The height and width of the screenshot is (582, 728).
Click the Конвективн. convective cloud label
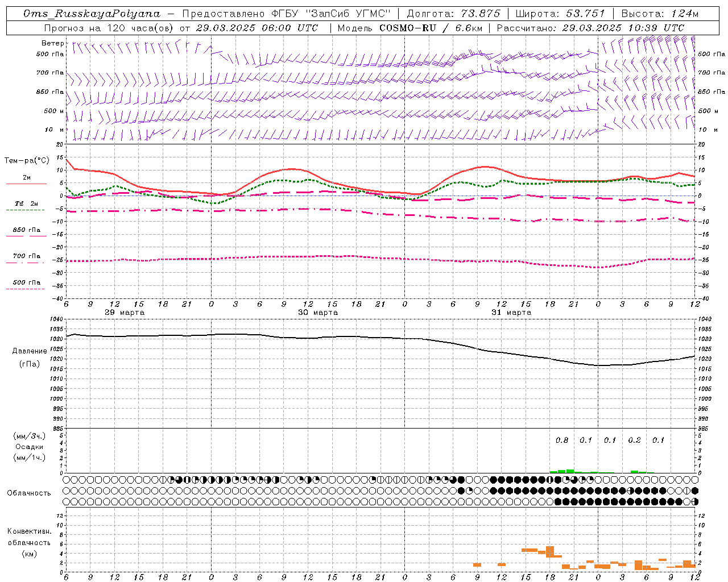coord(30,531)
